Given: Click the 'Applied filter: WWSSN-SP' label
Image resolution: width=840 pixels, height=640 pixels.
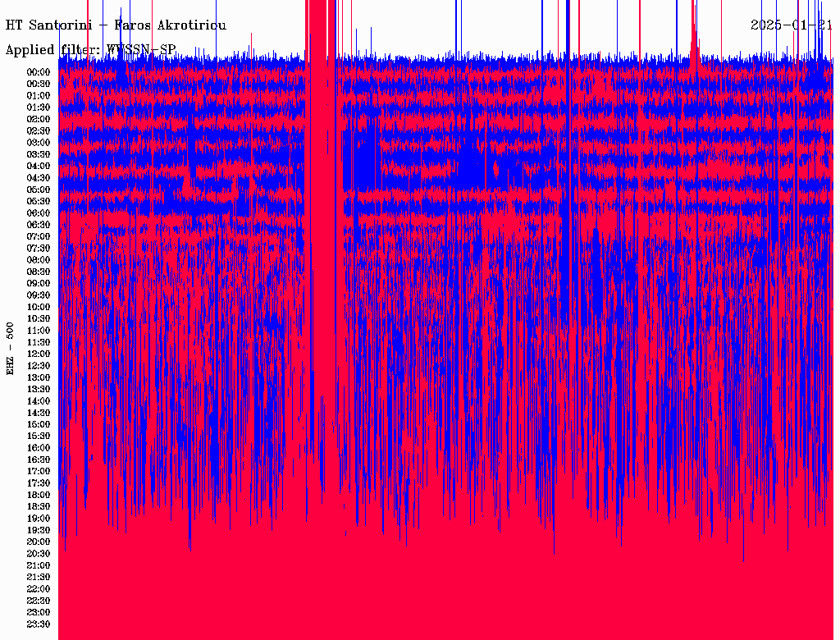Looking at the screenshot, I should tap(90, 50).
